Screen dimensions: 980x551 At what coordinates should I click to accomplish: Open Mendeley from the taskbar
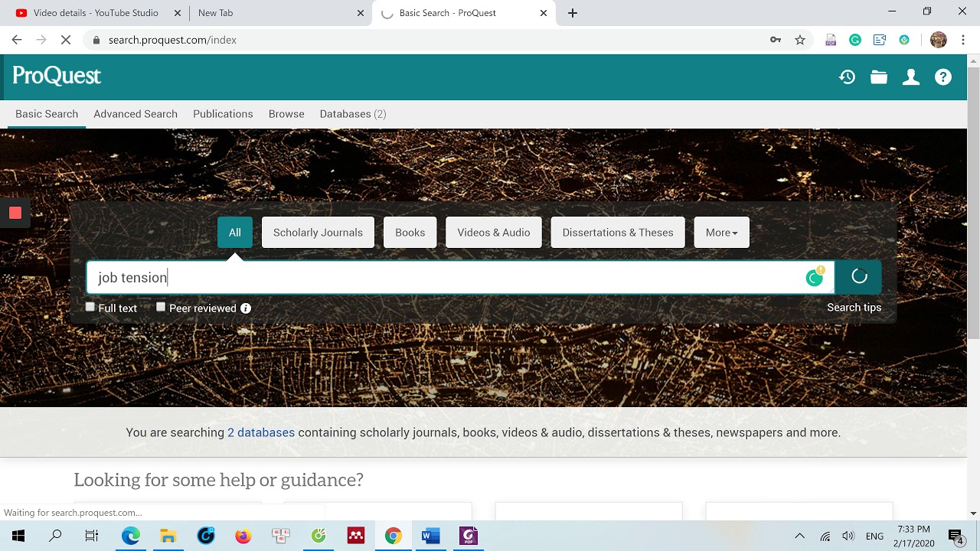pos(356,536)
